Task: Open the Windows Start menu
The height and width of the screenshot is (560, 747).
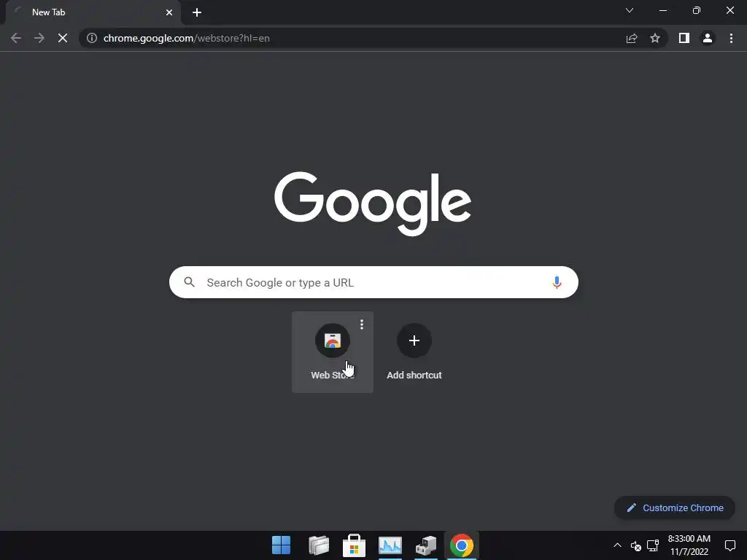Action: pos(281,545)
